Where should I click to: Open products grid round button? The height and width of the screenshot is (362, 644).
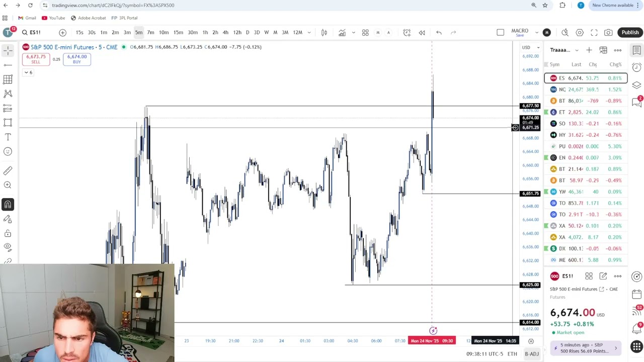[636, 347]
